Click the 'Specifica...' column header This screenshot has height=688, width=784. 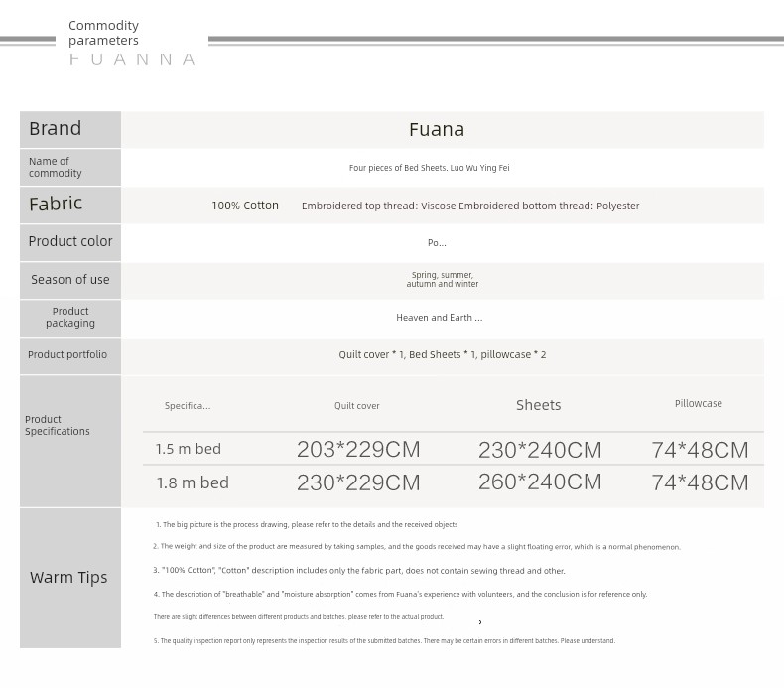point(188,406)
